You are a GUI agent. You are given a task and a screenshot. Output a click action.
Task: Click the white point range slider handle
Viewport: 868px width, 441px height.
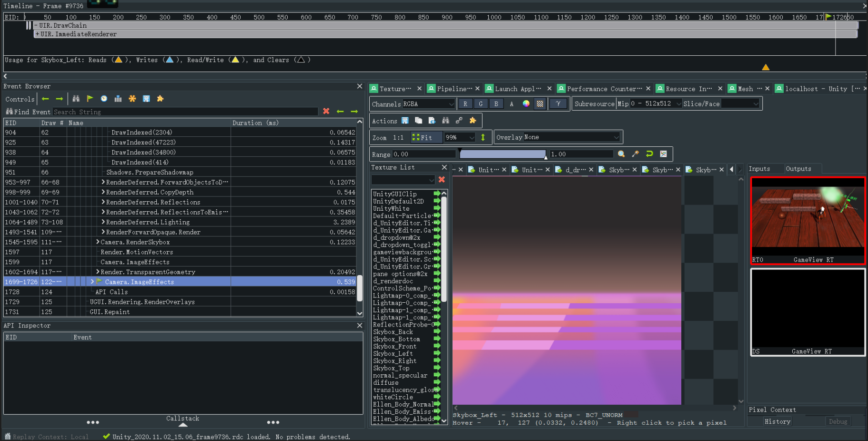[546, 156]
